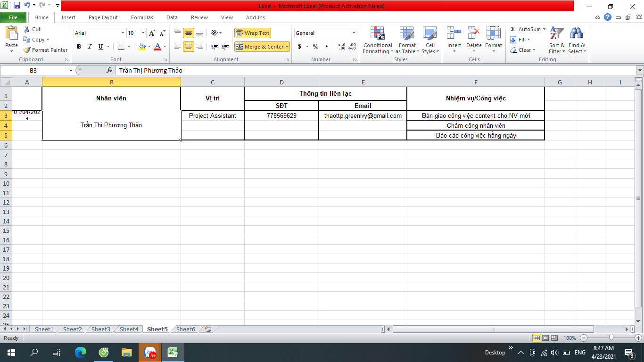Click Increase Decimal icon
Viewport: 644px width, 362px height.
click(x=342, y=47)
